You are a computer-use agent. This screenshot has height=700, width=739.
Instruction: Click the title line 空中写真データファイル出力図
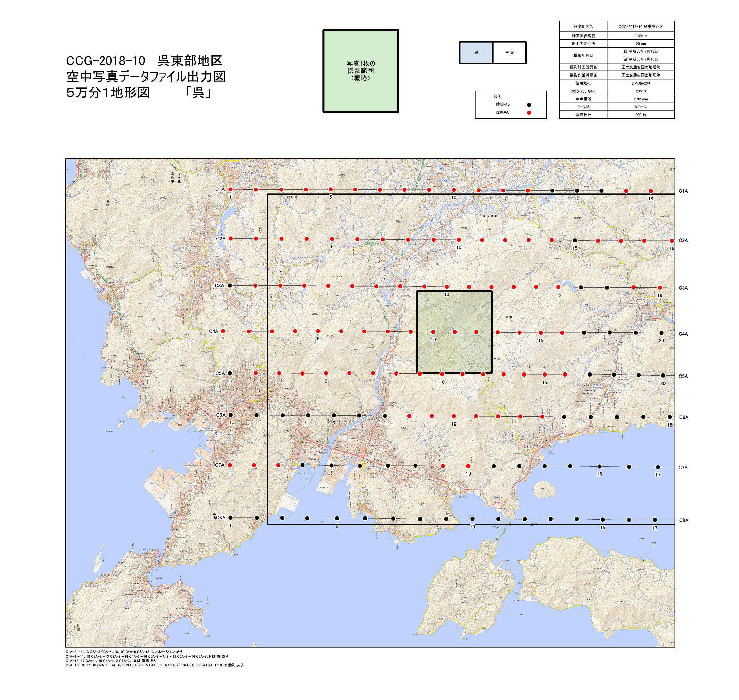[x=146, y=77]
